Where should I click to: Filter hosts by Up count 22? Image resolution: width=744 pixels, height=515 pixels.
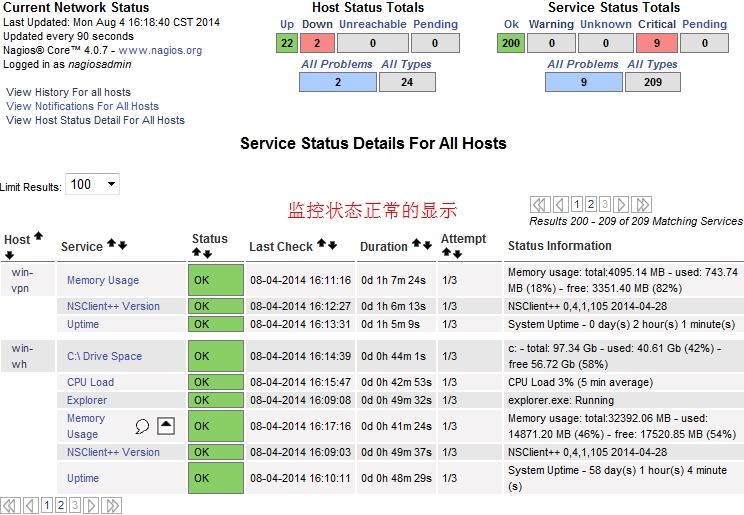pos(287,43)
